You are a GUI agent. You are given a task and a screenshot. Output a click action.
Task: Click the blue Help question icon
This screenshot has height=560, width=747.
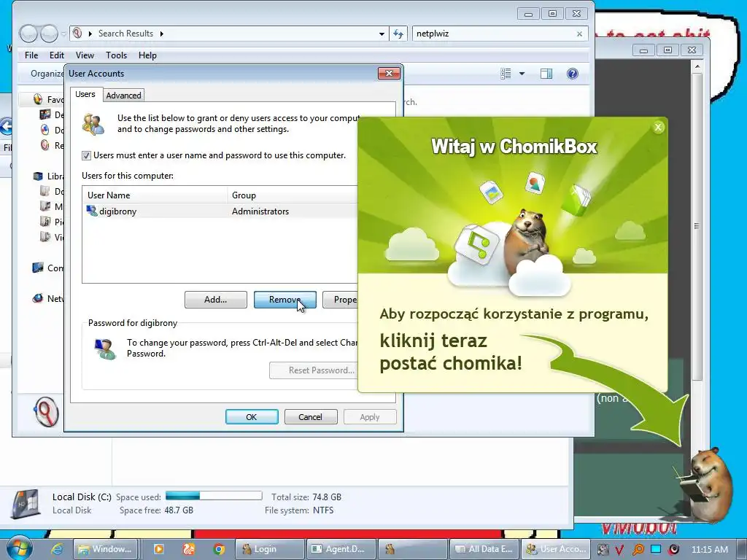pyautogui.click(x=572, y=74)
